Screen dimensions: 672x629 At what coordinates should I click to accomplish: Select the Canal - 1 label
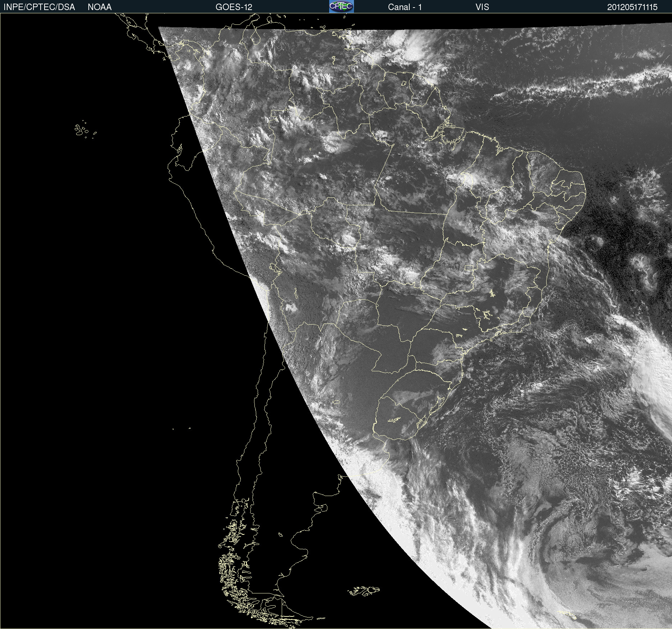coord(405,7)
